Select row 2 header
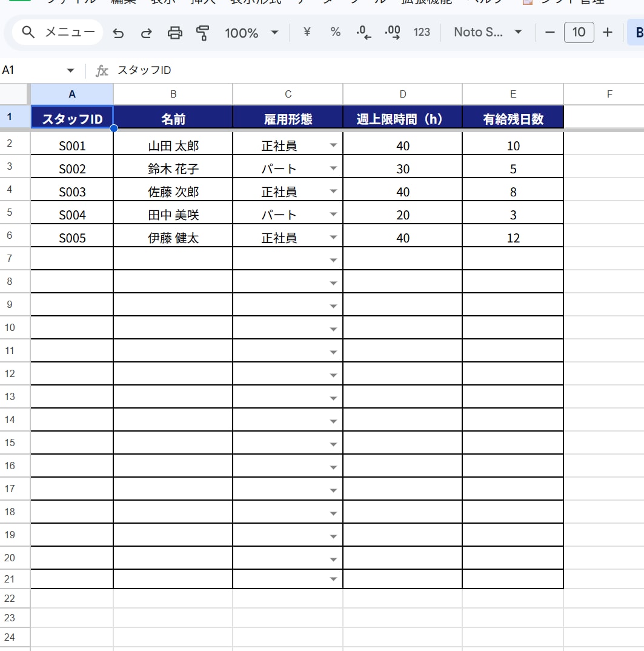Viewport: 644px width, 651px height. coord(15,144)
